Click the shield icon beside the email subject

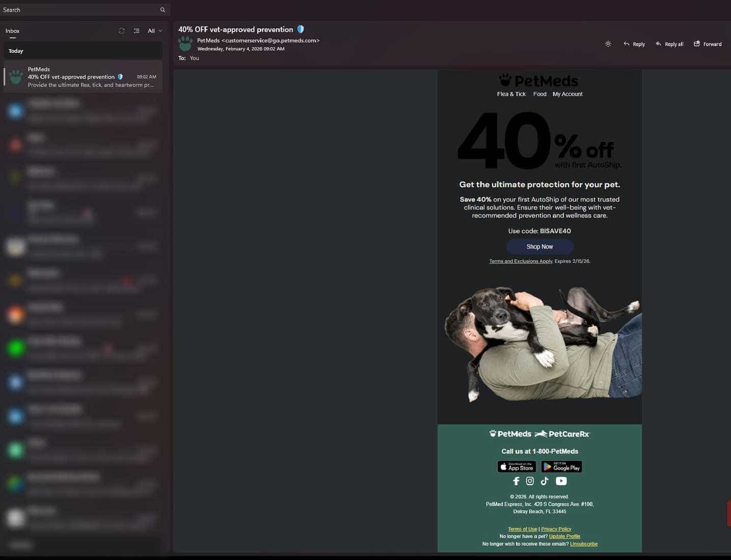[300, 30]
